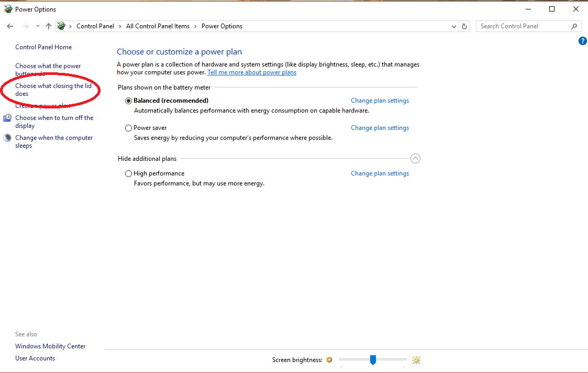Open the recent locations dropdown arrow
Image resolution: width=588 pixels, height=373 pixels.
tap(38, 26)
